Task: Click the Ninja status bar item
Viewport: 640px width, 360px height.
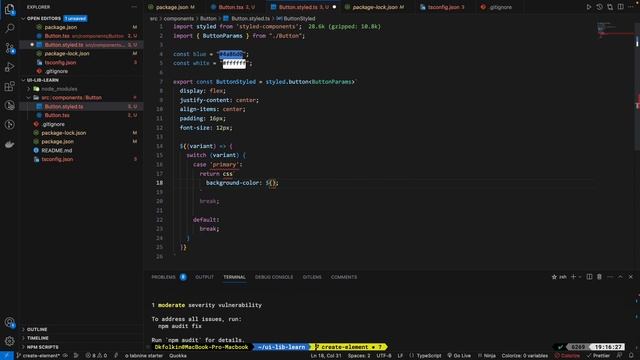Action: point(487,356)
